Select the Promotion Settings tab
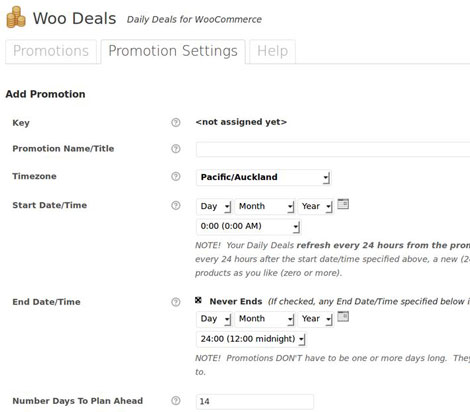470x412 pixels. tap(173, 51)
